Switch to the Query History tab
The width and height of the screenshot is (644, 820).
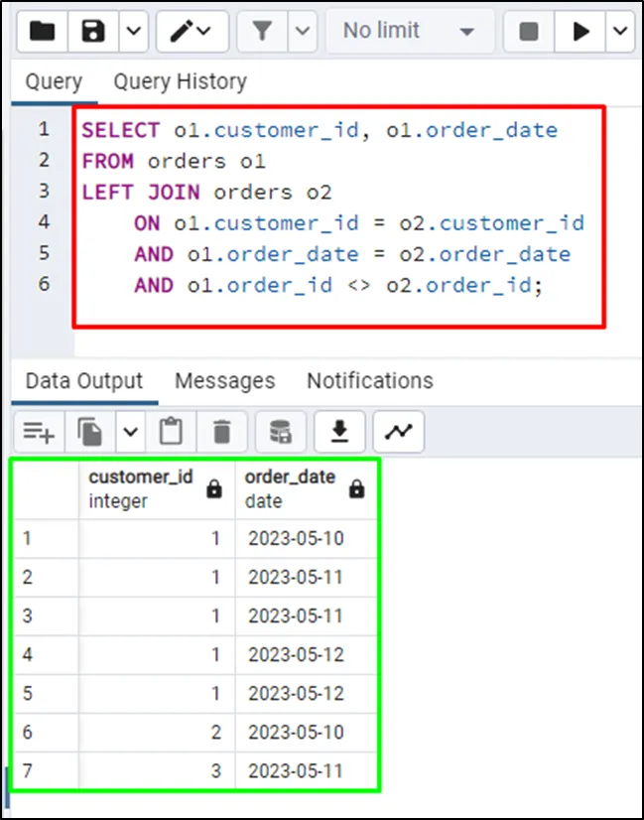pyautogui.click(x=180, y=81)
